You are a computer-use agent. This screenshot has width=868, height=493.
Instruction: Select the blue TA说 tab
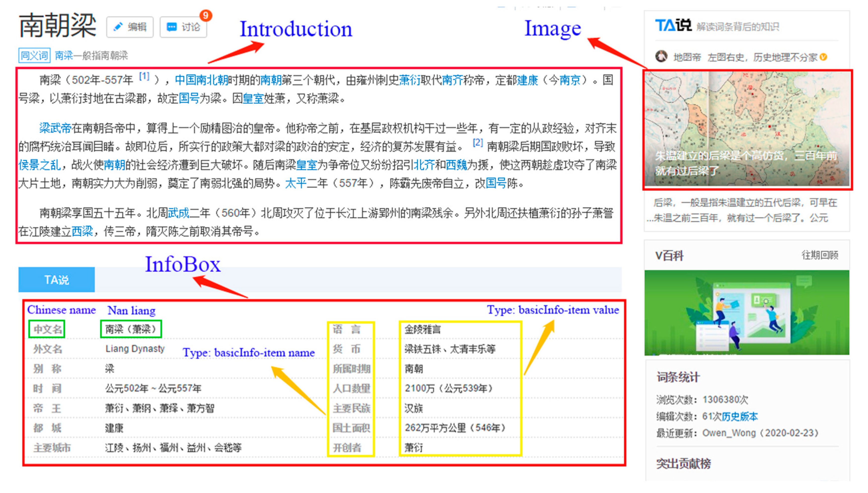pos(57,280)
